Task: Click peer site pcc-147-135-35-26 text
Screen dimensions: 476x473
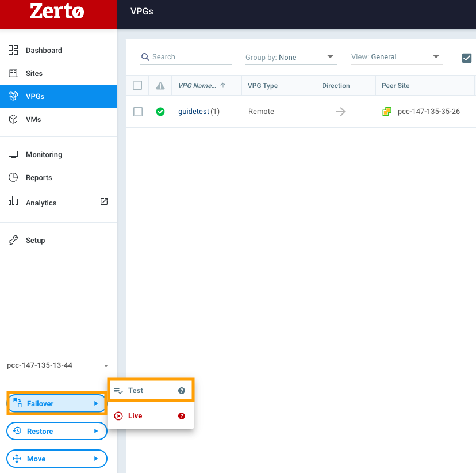Action: pyautogui.click(x=429, y=112)
